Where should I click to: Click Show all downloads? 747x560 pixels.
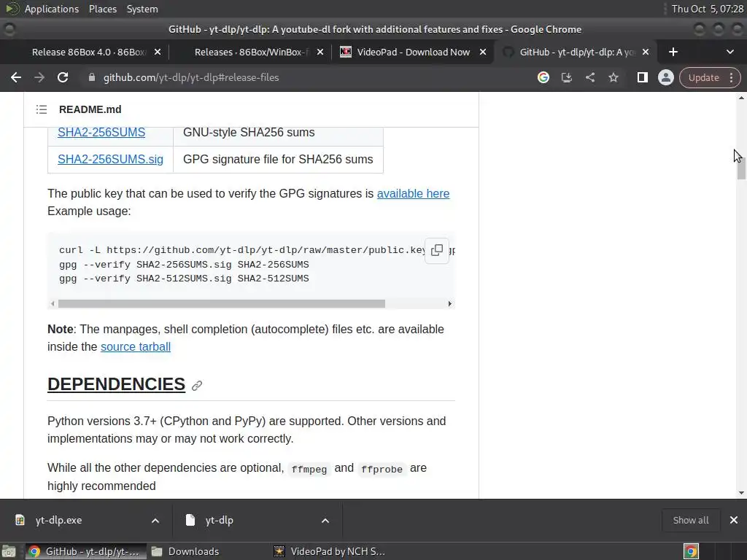(x=690, y=520)
